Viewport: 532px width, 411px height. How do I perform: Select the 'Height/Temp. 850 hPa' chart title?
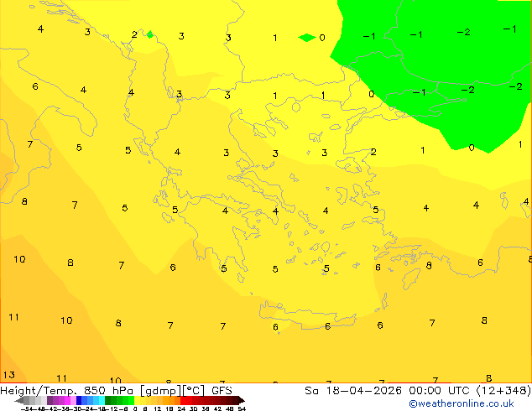tap(67, 390)
